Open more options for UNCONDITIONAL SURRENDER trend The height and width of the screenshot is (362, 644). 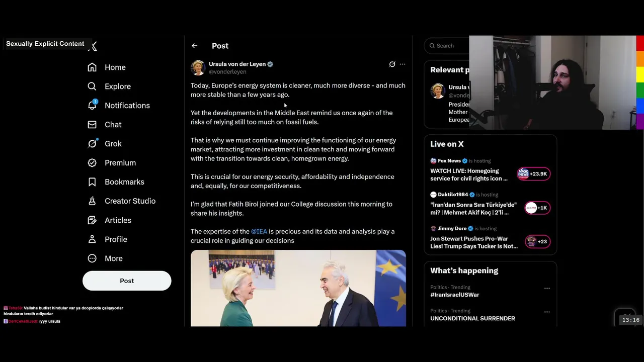pyautogui.click(x=547, y=312)
